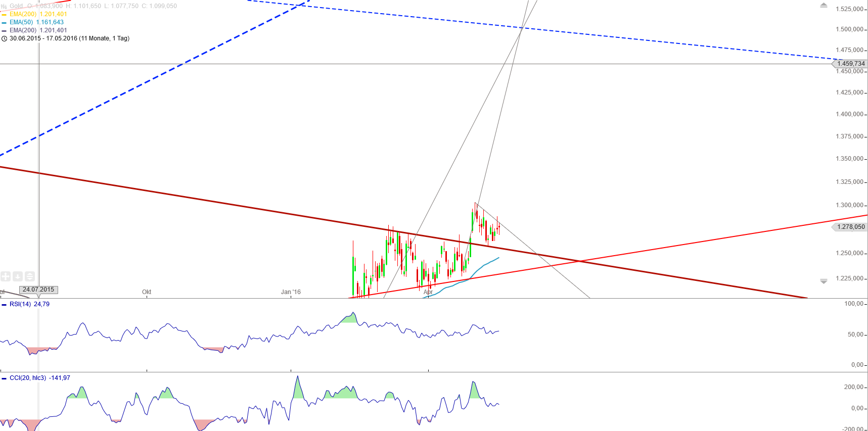This screenshot has height=431, width=868.
Task: Click the 1.300,000 price axis value
Action: [x=849, y=205]
